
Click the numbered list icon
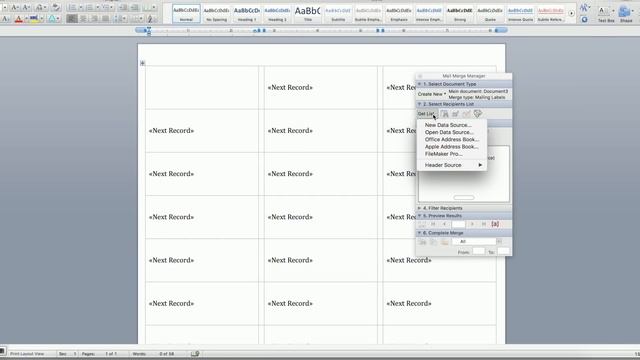(89, 7)
